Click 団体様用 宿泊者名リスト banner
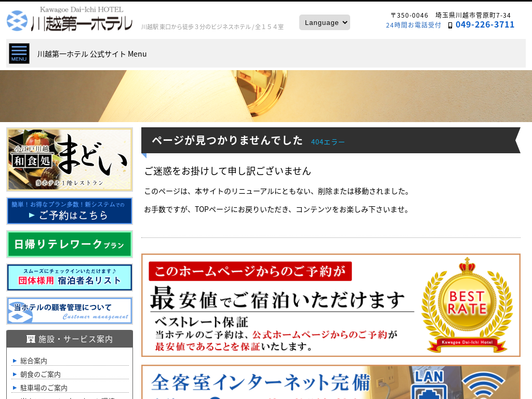Screen dimensions: 532x399 [70, 277]
